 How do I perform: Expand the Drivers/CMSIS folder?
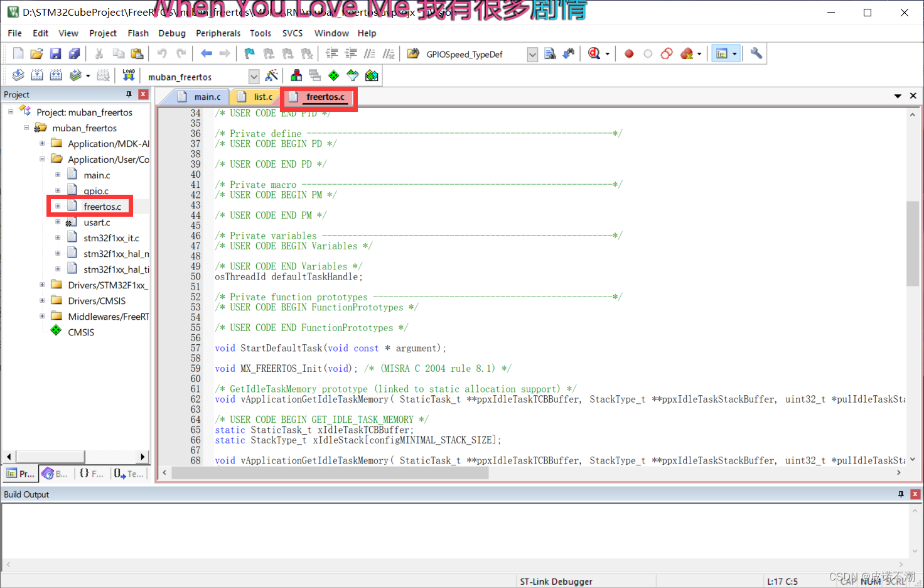(x=42, y=300)
